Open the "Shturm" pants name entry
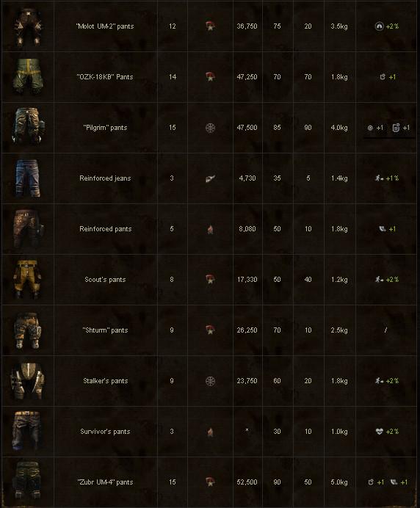This screenshot has width=420, height=508. coord(105,330)
